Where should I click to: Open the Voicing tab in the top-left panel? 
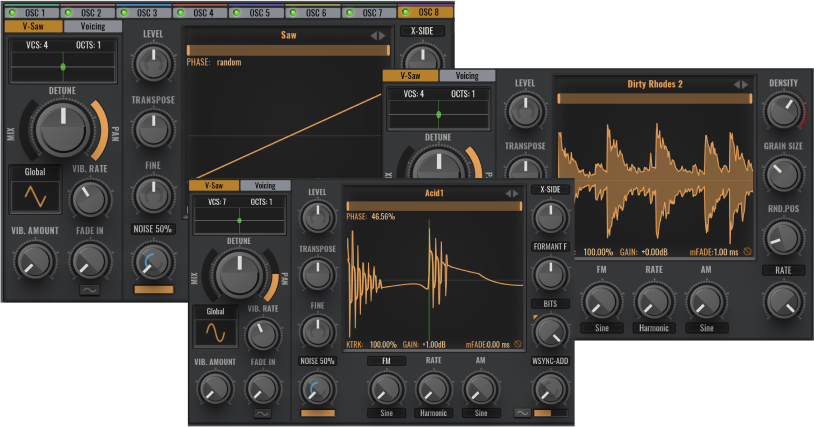(92, 27)
